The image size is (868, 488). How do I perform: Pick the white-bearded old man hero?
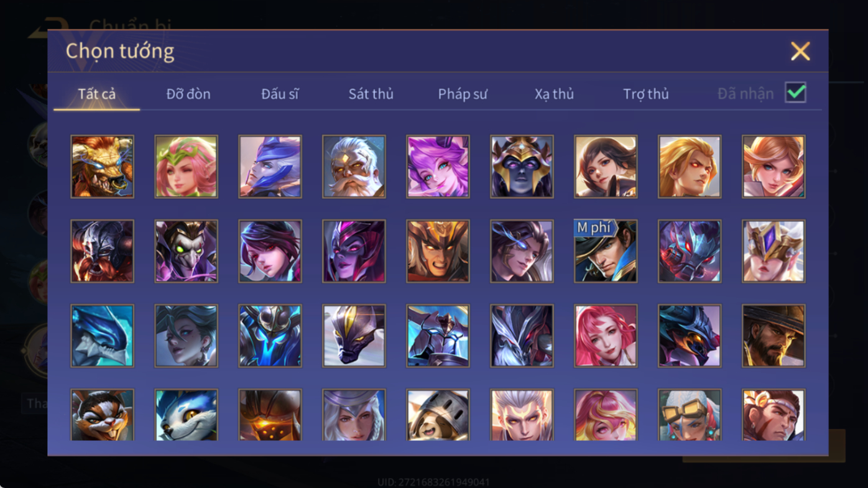click(x=354, y=167)
